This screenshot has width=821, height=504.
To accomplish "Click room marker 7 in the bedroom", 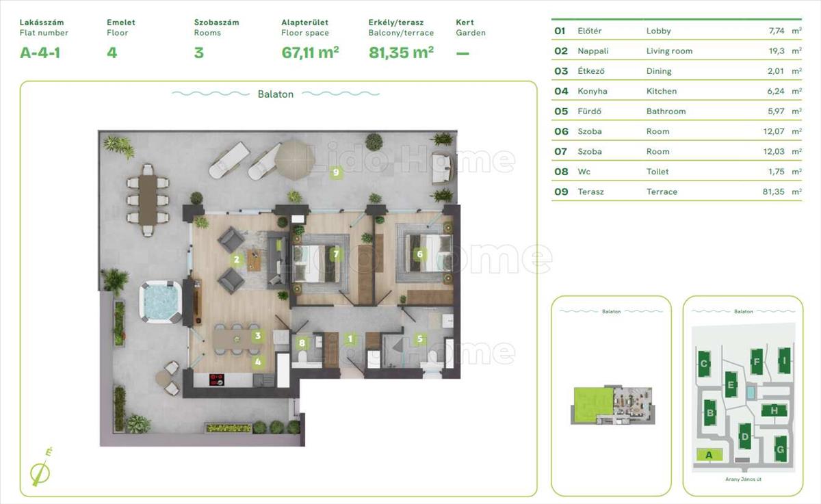I will (x=335, y=255).
